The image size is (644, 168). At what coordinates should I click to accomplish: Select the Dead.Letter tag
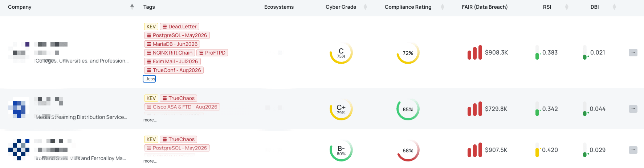(x=179, y=27)
